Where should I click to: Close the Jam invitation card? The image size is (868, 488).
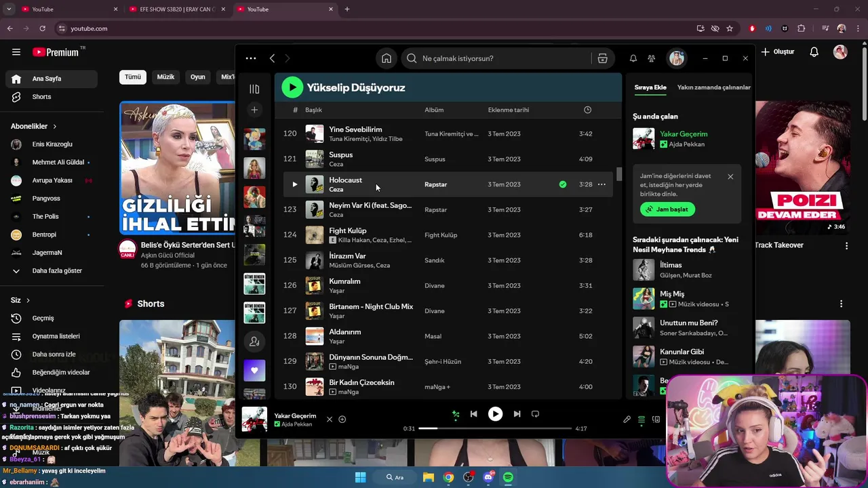coord(730,177)
